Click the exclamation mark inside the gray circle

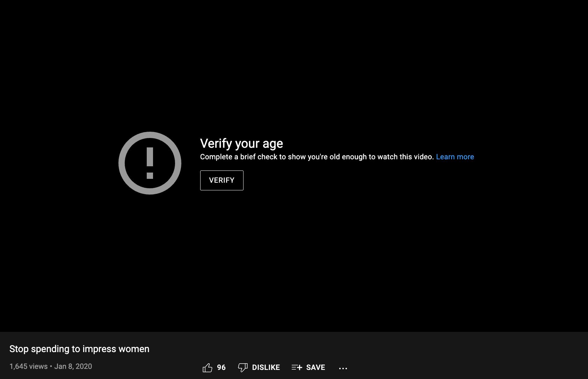pyautogui.click(x=150, y=163)
